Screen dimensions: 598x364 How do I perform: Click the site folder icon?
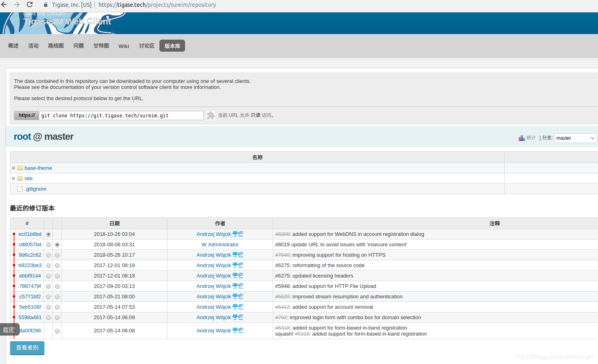point(20,178)
